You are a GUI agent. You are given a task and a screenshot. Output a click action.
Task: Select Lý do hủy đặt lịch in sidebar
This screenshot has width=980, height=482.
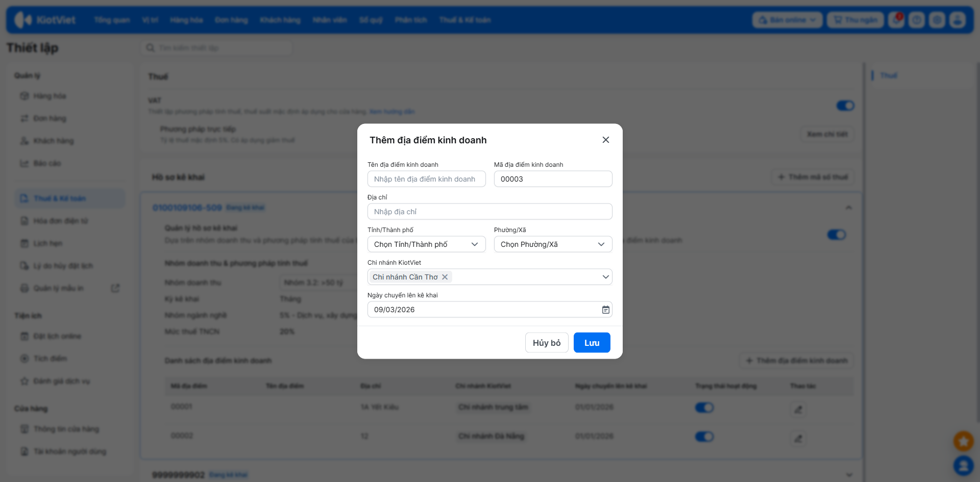click(70, 266)
